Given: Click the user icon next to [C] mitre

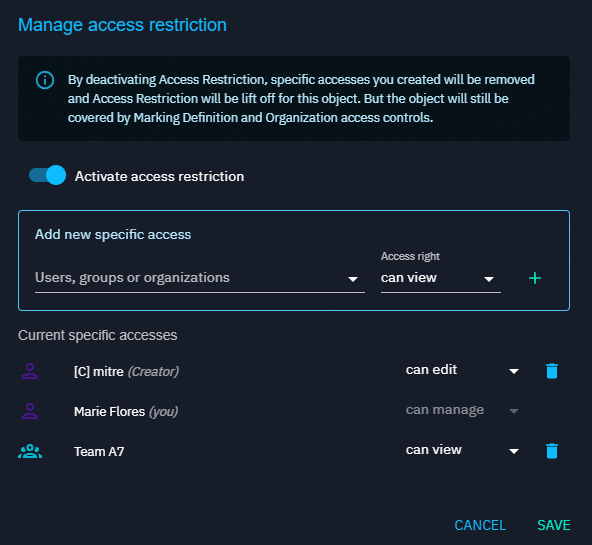Looking at the screenshot, I should [30, 371].
